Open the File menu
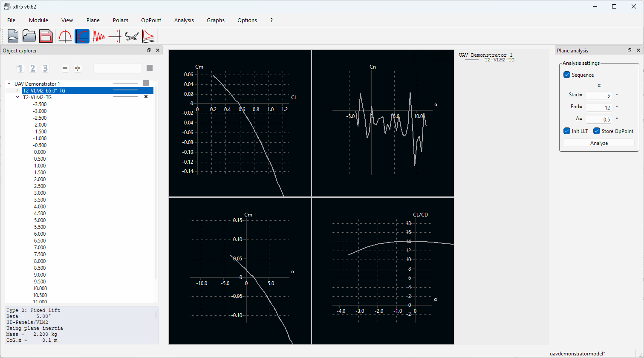644x358 pixels. pos(11,20)
